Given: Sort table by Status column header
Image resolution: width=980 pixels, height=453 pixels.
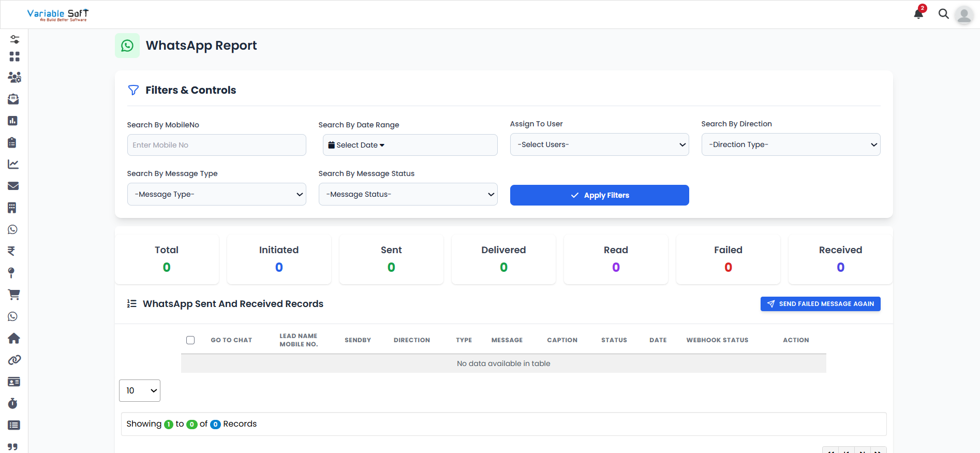Looking at the screenshot, I should coord(614,340).
